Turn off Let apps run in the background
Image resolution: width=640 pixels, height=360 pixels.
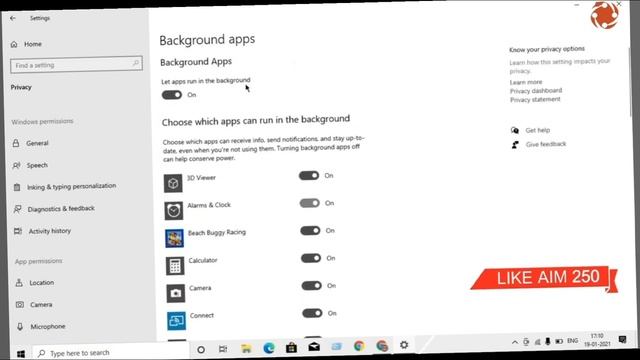(172, 95)
